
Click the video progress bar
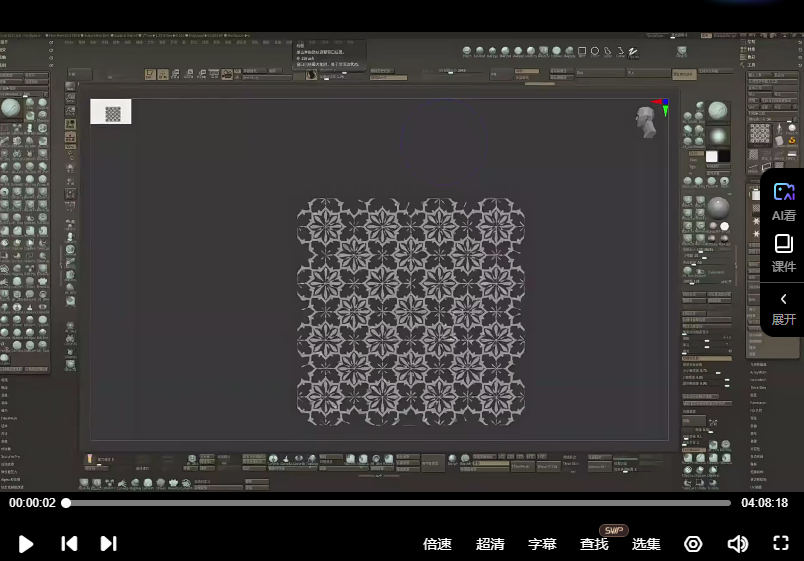(x=398, y=503)
